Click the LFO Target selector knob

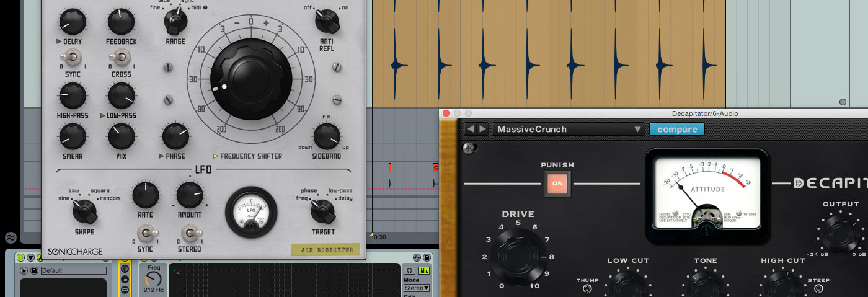click(x=322, y=211)
